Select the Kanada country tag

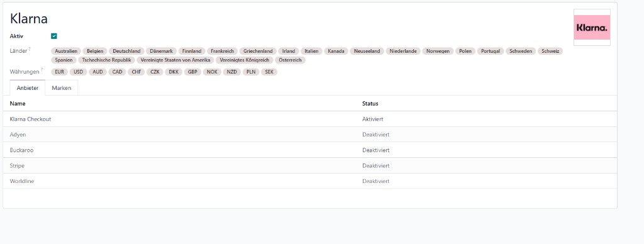point(336,52)
